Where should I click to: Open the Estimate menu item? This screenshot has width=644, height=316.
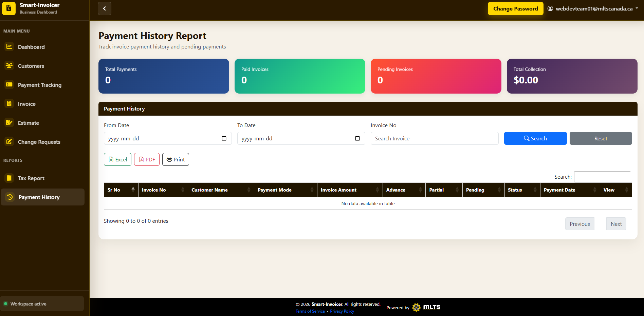(x=42, y=123)
